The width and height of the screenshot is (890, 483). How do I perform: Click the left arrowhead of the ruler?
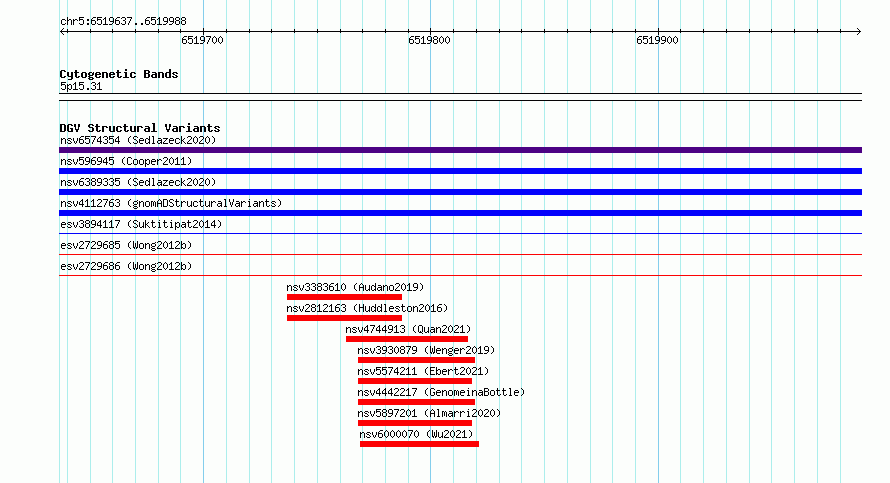[x=63, y=32]
